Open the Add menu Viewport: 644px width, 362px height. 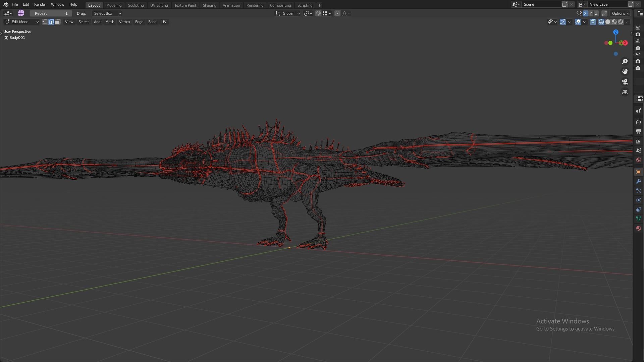pyautogui.click(x=97, y=22)
